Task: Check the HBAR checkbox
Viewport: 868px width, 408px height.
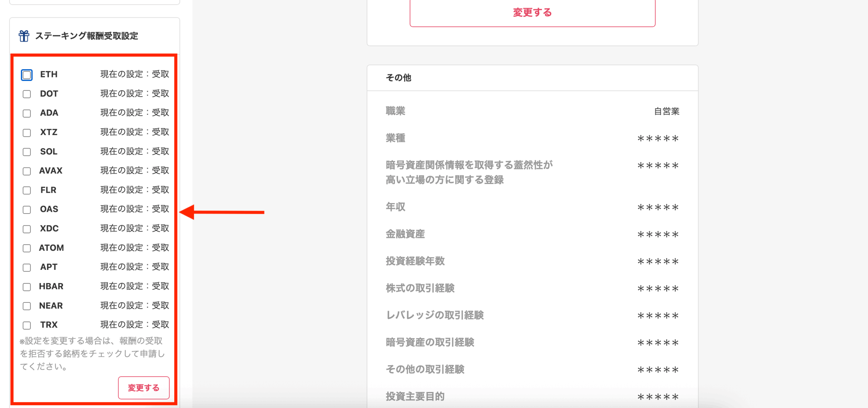Action: pyautogui.click(x=27, y=287)
